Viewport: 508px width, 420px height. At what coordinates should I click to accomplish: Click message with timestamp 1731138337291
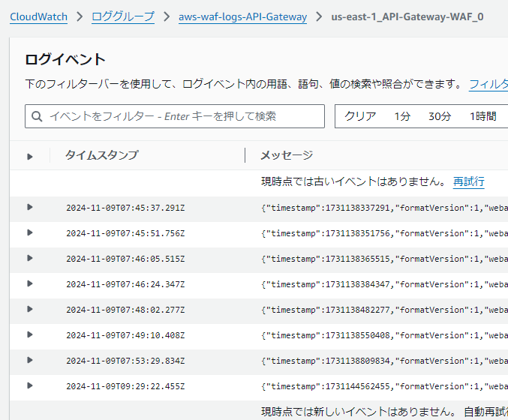tap(384, 208)
